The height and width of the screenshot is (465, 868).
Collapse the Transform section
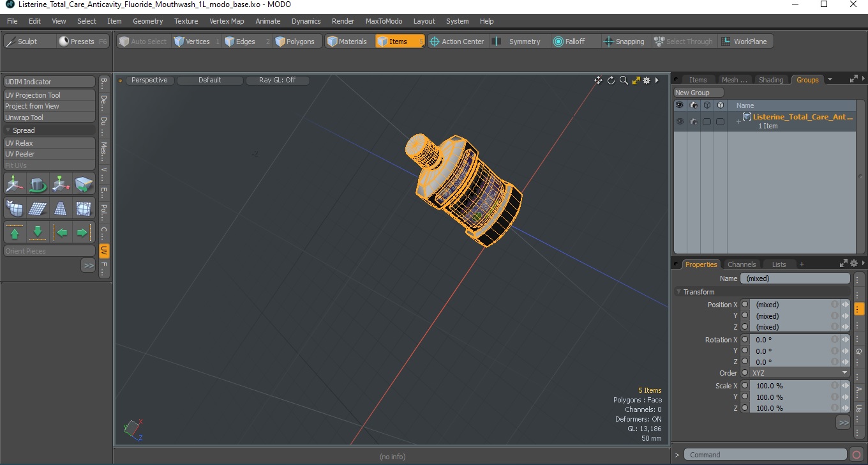pos(679,292)
